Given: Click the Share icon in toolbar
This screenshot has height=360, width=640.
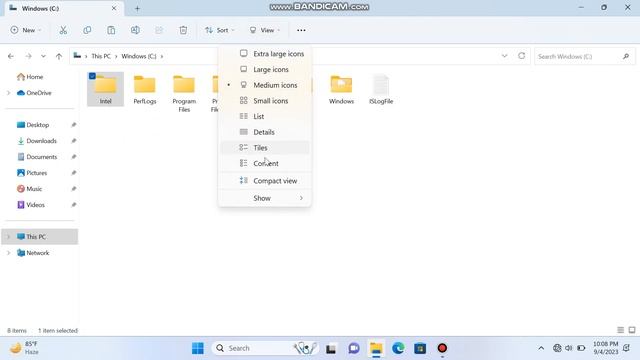Looking at the screenshot, I should 159,30.
